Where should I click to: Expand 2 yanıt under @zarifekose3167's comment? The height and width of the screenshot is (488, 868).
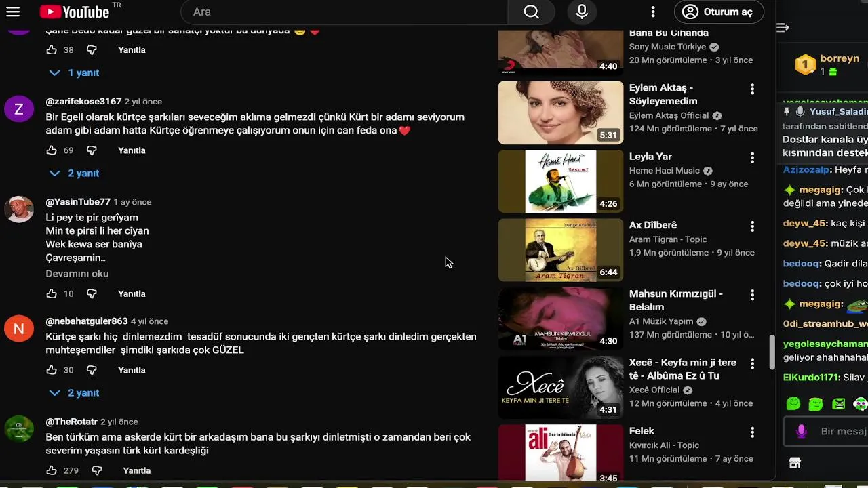(75, 173)
